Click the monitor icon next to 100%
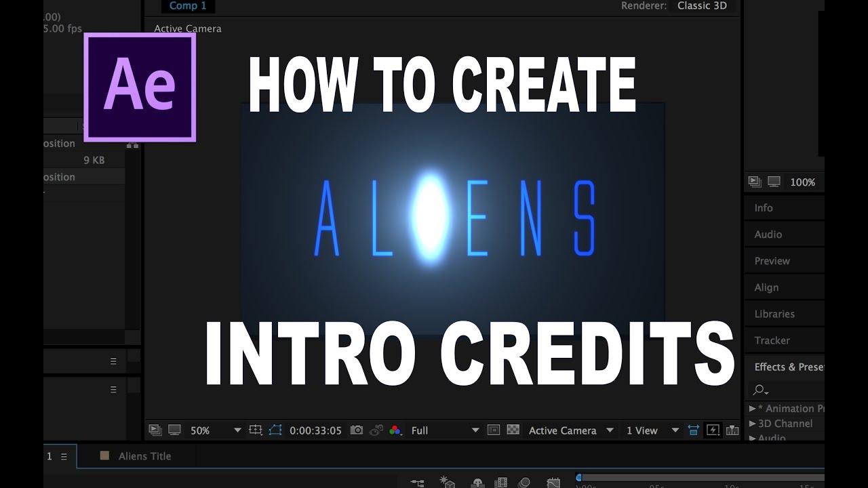This screenshot has width=868, height=488. click(774, 182)
